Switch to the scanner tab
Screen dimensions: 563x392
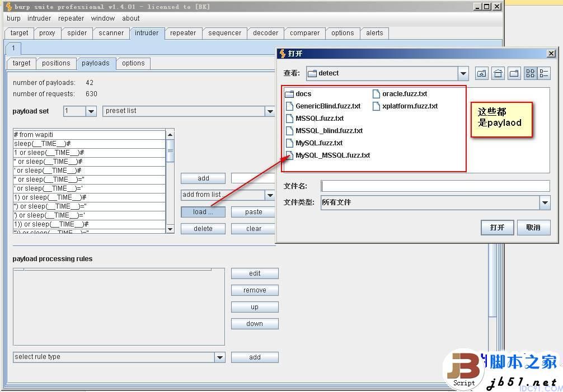(111, 33)
